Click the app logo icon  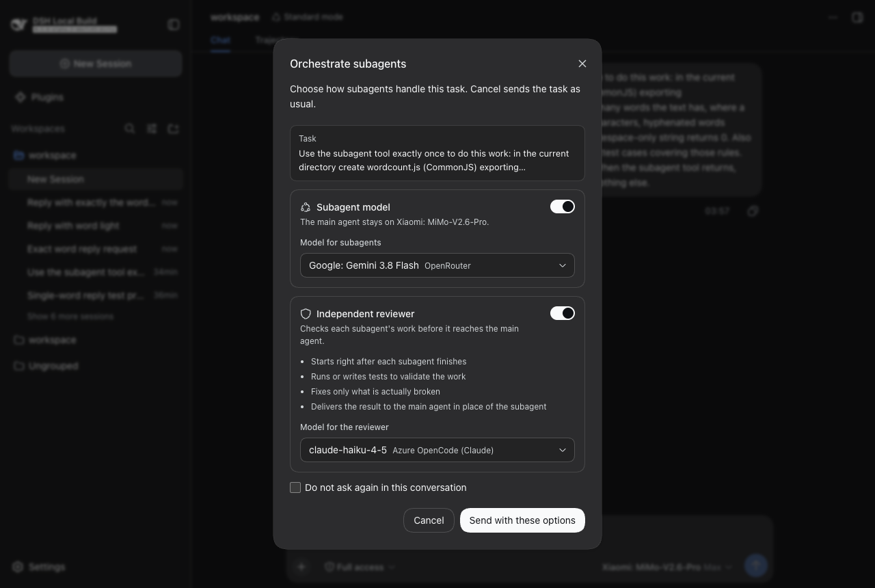coord(18,25)
